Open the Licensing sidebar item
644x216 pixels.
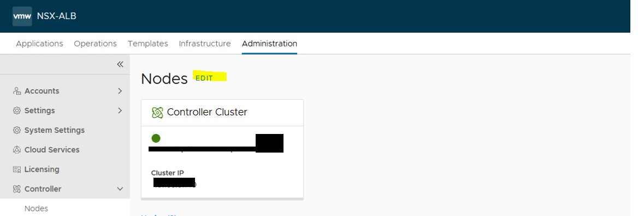pyautogui.click(x=42, y=170)
